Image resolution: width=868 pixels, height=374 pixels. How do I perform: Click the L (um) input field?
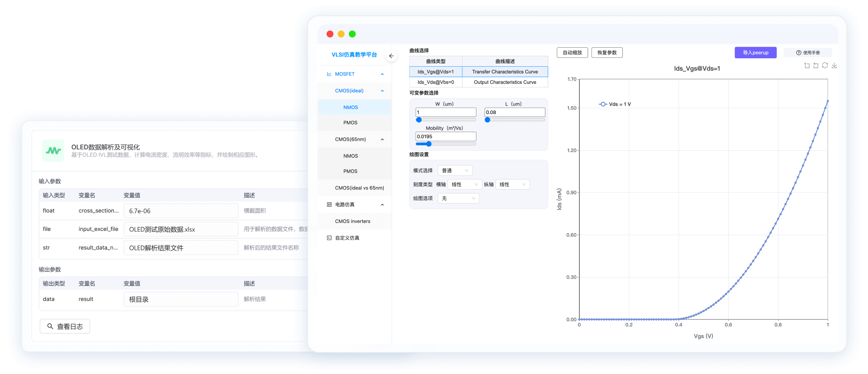point(515,112)
